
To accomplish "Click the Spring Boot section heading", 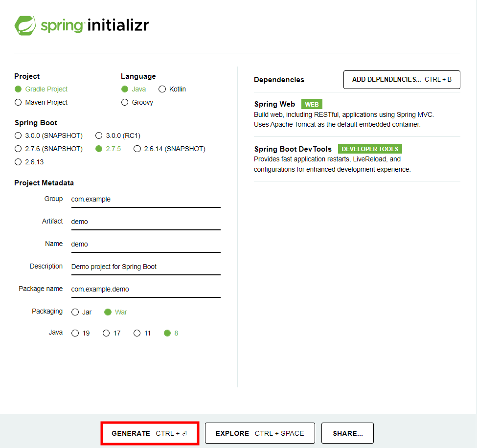I will point(36,123).
